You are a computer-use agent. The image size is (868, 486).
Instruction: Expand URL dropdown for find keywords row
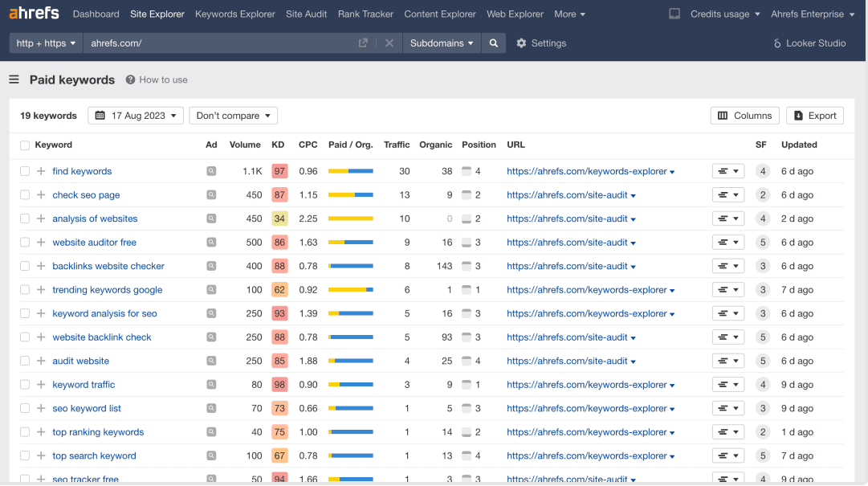(x=672, y=172)
